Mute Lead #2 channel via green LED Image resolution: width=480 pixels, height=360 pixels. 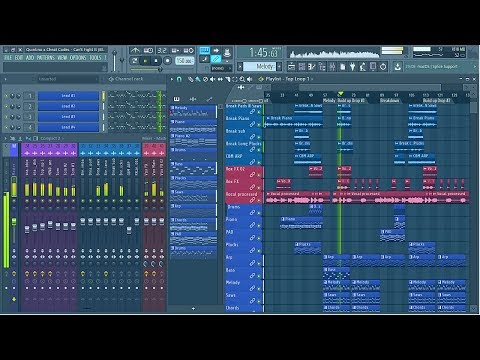[6, 107]
